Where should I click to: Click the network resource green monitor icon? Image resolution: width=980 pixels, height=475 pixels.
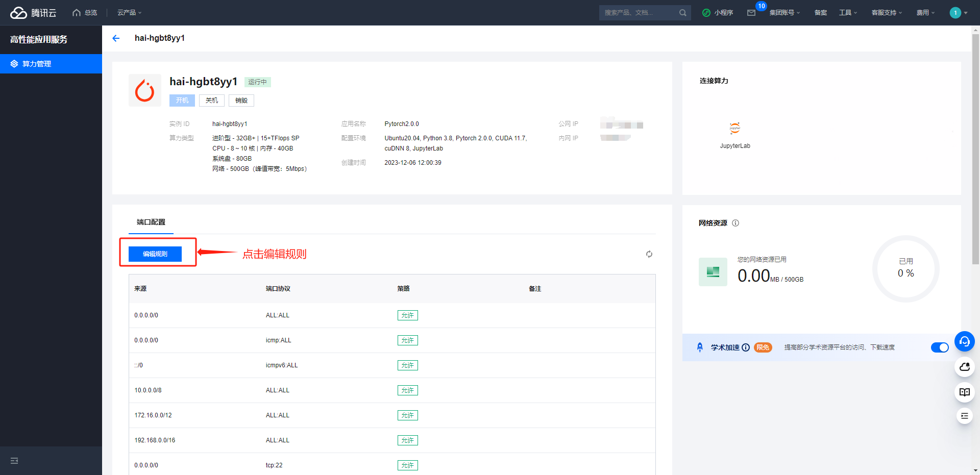713,272
